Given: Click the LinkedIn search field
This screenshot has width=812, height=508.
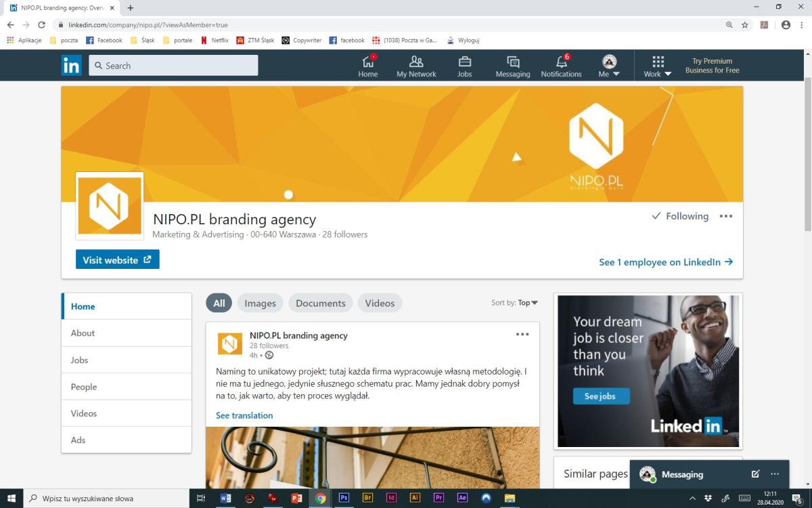Looking at the screenshot, I should coord(173,66).
